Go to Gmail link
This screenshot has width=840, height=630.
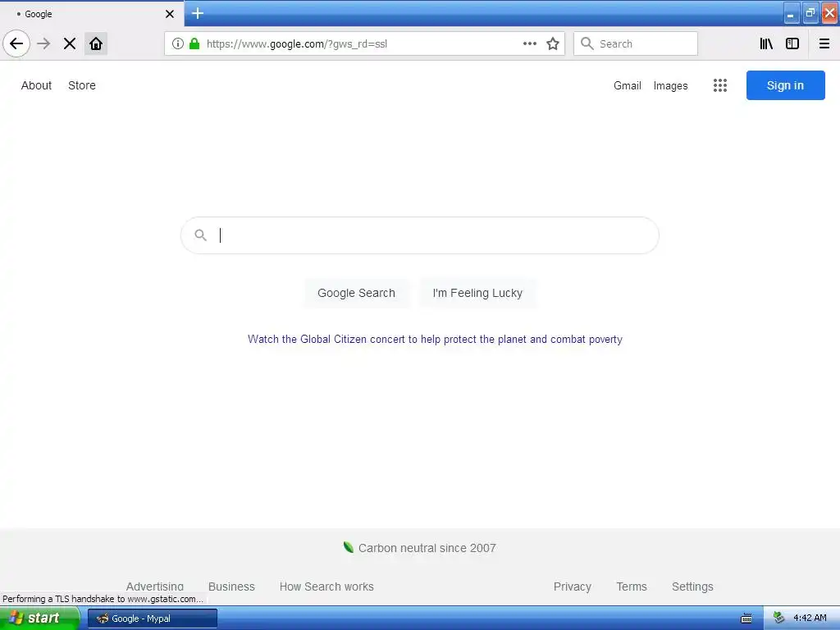click(628, 85)
